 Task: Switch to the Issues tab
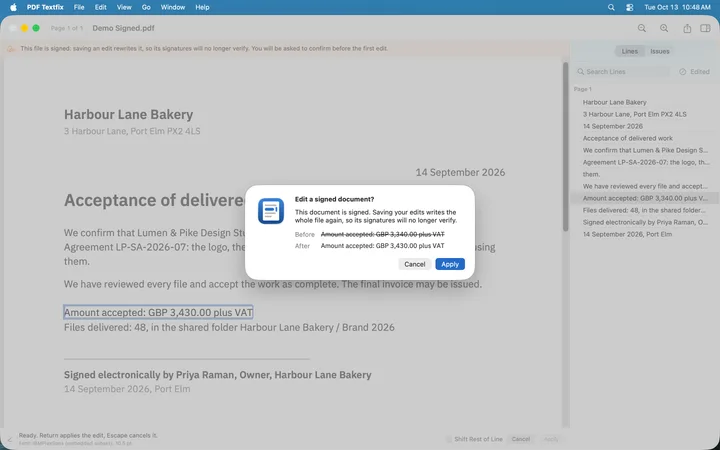click(x=659, y=51)
